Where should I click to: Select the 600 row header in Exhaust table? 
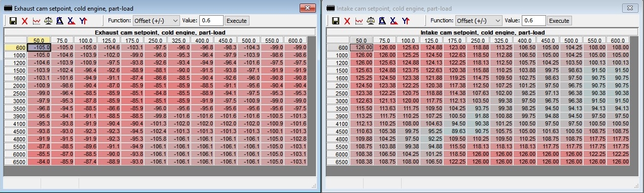tap(16, 47)
